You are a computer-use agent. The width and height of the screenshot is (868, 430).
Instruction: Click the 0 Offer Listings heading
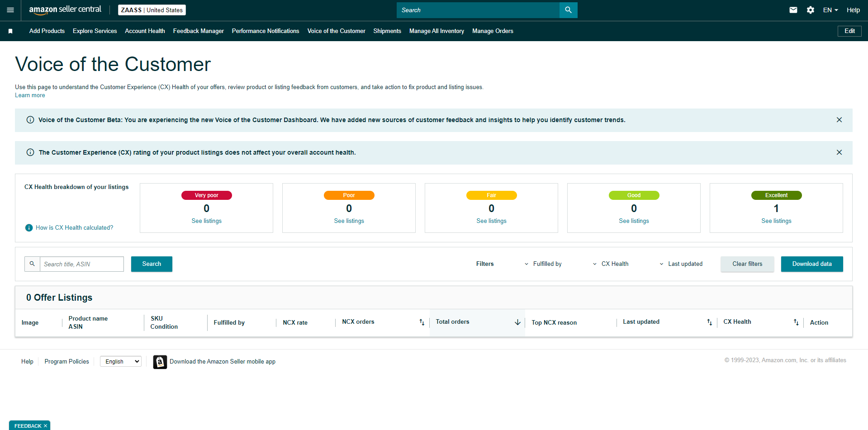[59, 298]
